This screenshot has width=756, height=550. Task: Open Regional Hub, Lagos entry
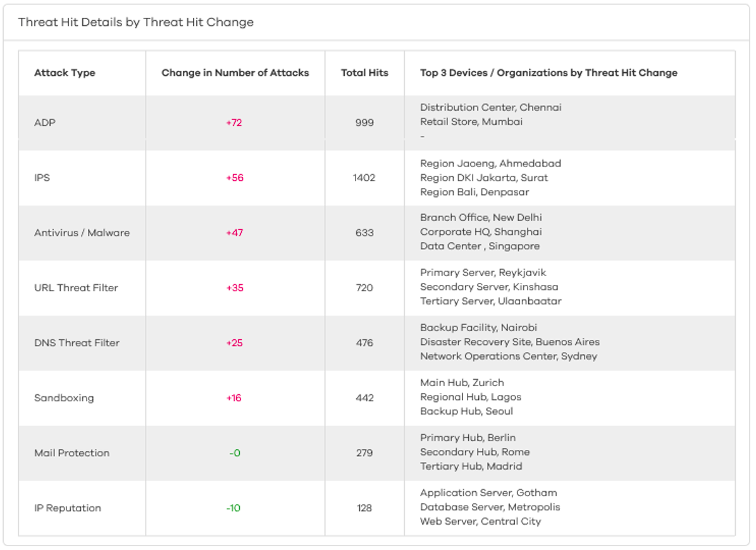click(x=471, y=397)
